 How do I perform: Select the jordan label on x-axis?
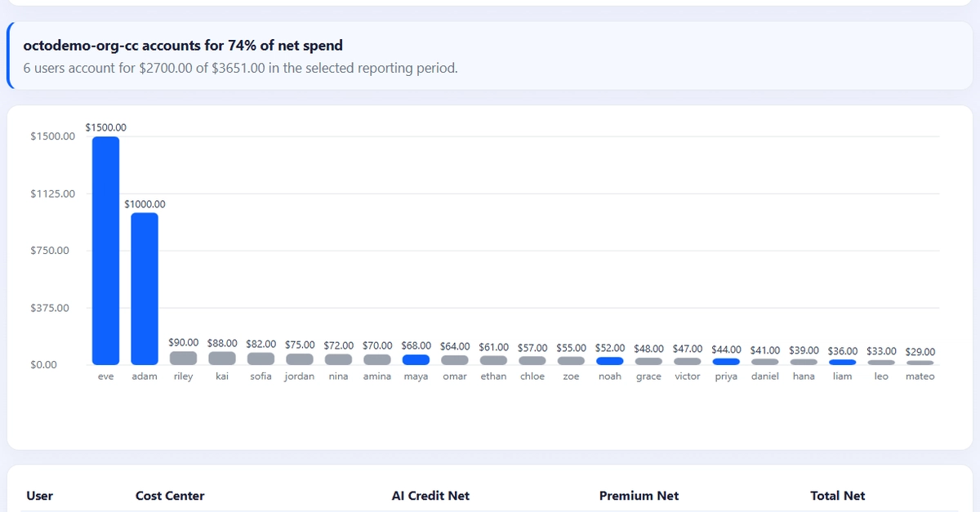300,376
